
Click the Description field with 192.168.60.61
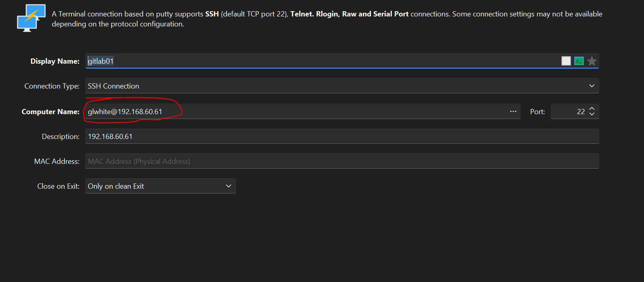[341, 137]
